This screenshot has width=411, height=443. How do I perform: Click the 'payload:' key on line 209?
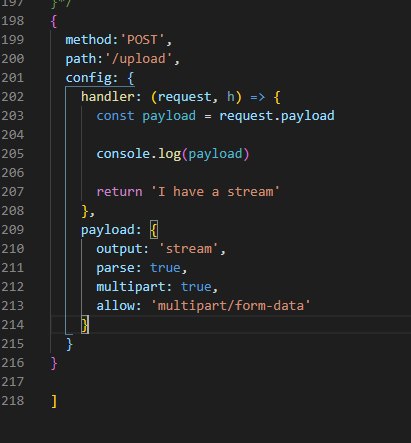111,230
